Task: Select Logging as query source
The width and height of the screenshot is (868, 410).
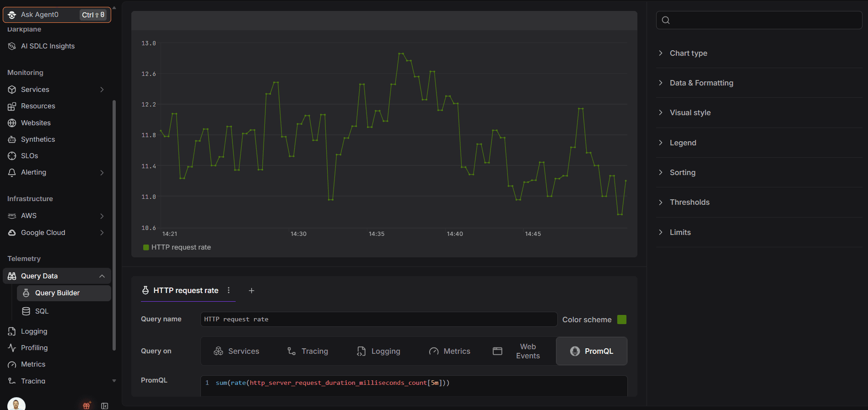Action: click(x=379, y=351)
